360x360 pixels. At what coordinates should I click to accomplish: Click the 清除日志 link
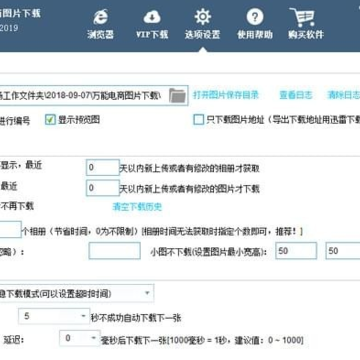tap(343, 95)
